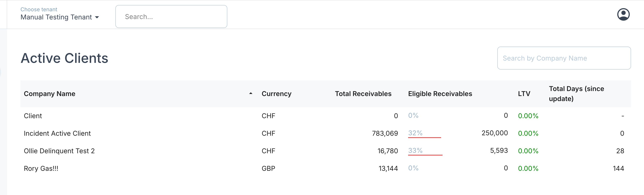This screenshot has width=644, height=195.
Task: Click the 32% eligible receivables bar
Action: pos(424,137)
